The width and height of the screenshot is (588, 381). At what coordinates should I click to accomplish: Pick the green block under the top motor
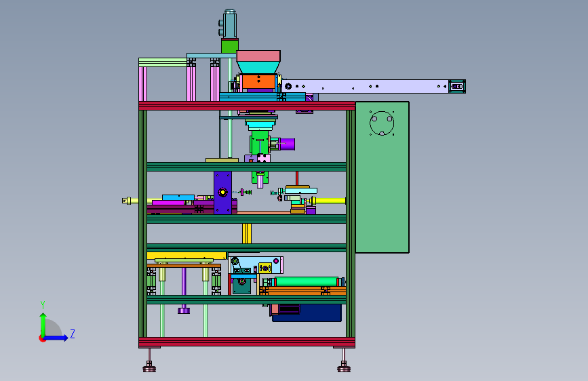pos(229,45)
